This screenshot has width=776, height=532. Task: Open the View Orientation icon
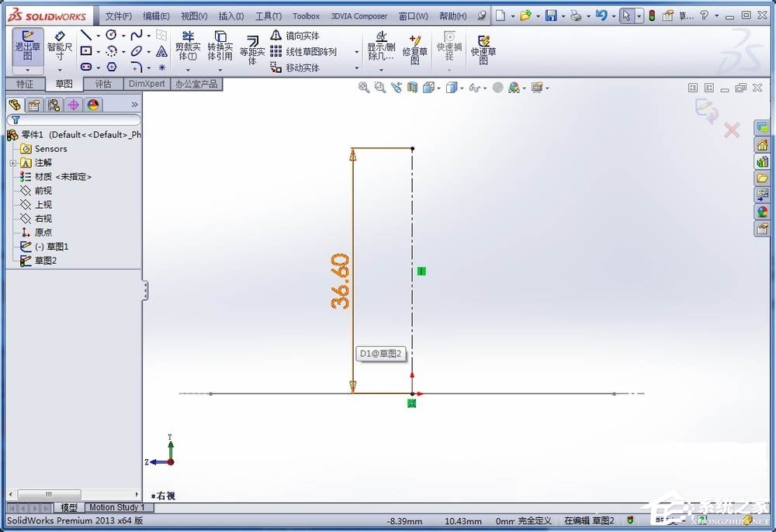pos(429,87)
